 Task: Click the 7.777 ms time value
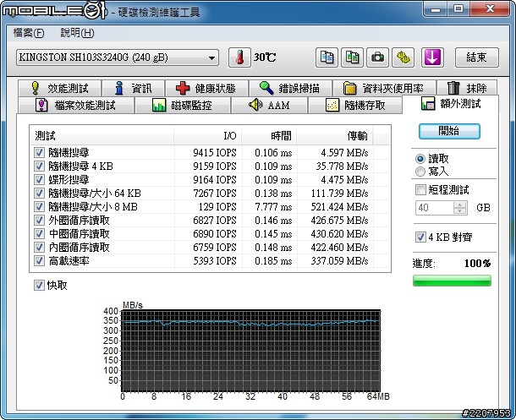[273, 207]
